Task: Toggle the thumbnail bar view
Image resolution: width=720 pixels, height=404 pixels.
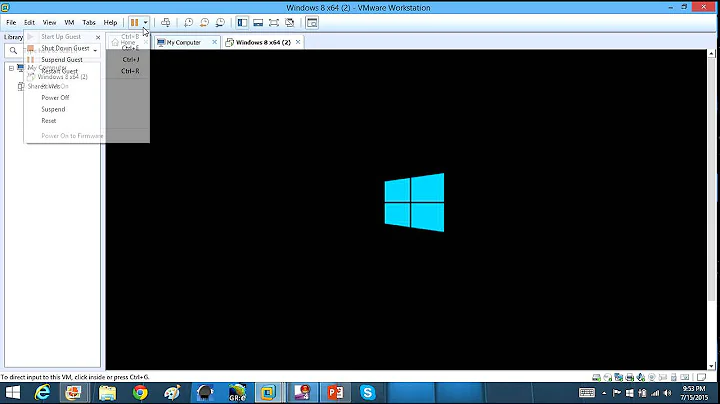Action: [258, 22]
